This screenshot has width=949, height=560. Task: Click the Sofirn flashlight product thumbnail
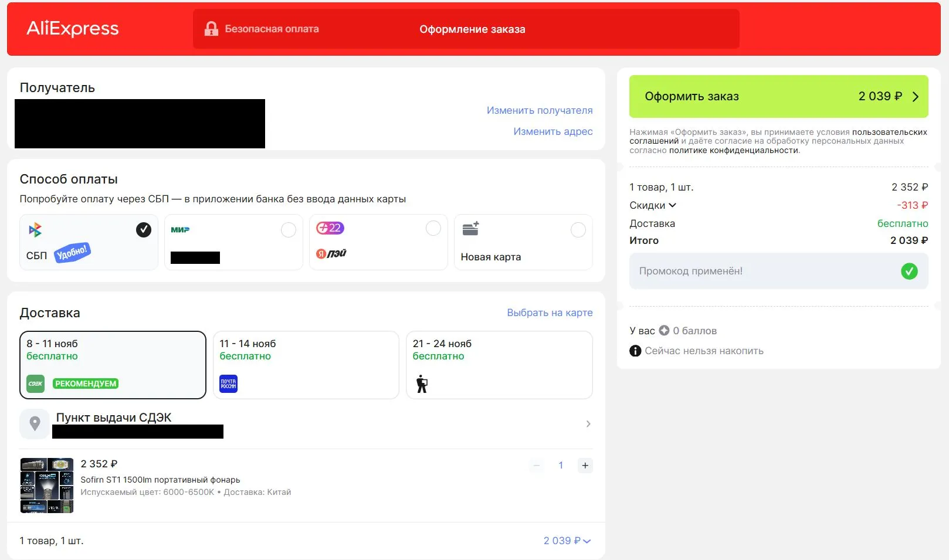coord(47,486)
